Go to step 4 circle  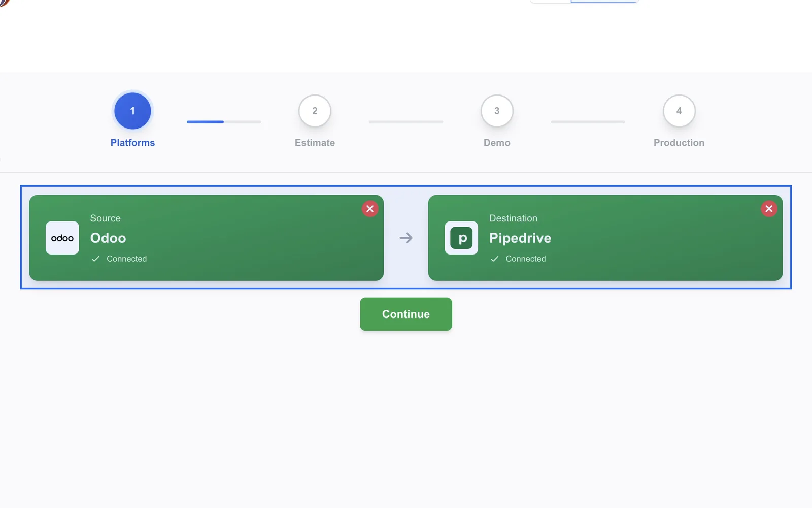(679, 111)
